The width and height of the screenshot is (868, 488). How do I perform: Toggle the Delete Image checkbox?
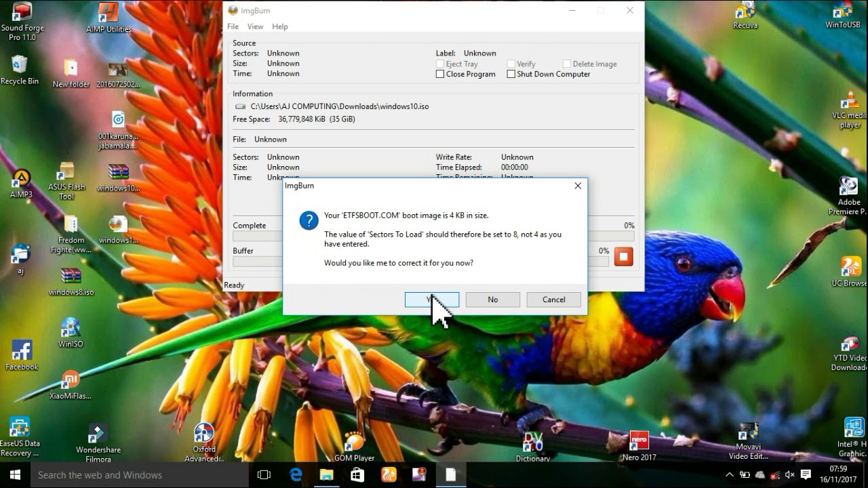pos(567,64)
